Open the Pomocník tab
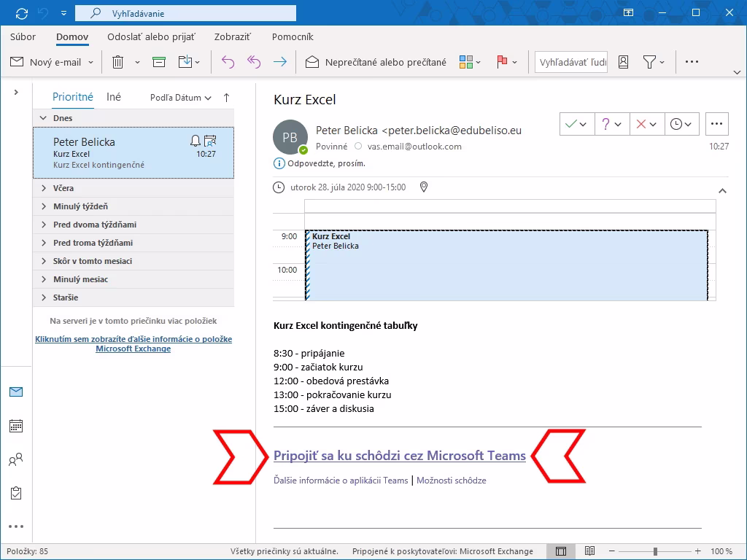Screen dimensions: 747x560 293,36
